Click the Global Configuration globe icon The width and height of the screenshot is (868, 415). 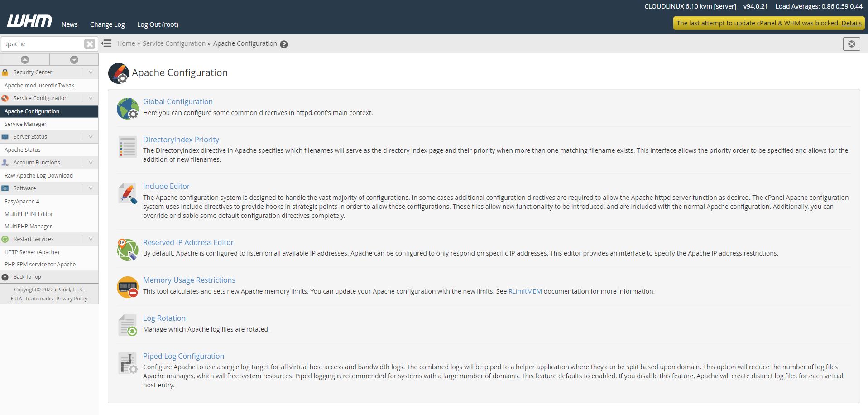point(127,108)
